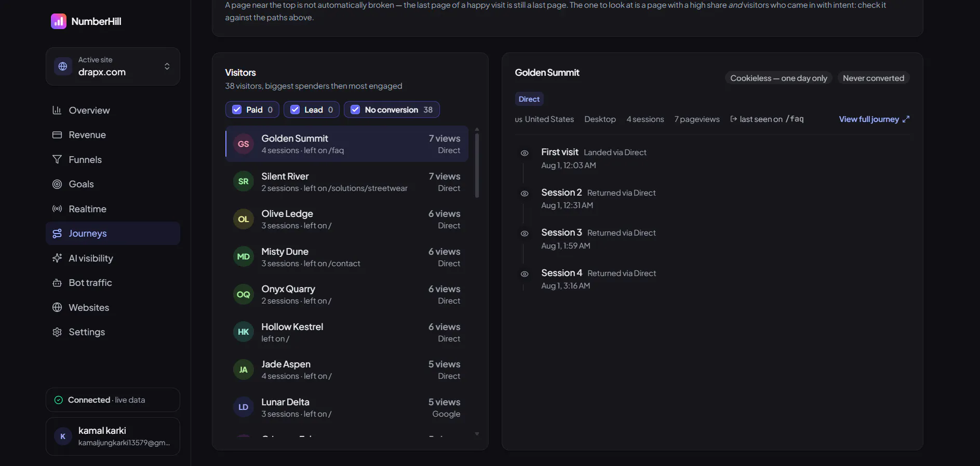Image resolution: width=980 pixels, height=466 pixels.
Task: Click the Journeys route icon
Action: [57, 234]
